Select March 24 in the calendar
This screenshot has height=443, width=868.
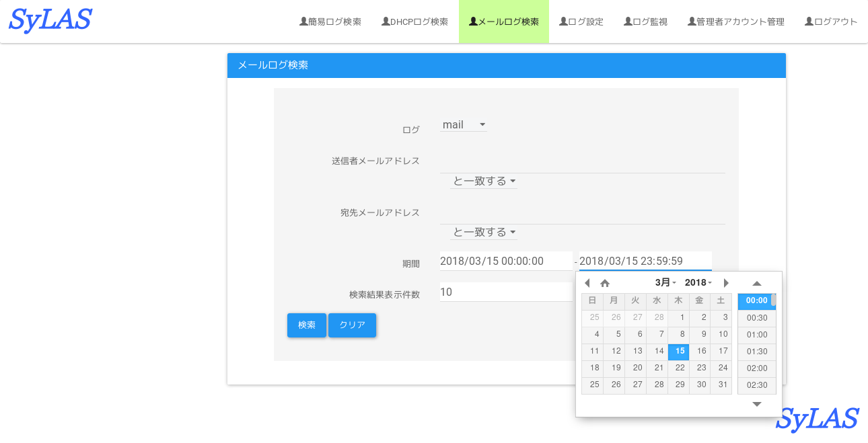[x=721, y=368]
